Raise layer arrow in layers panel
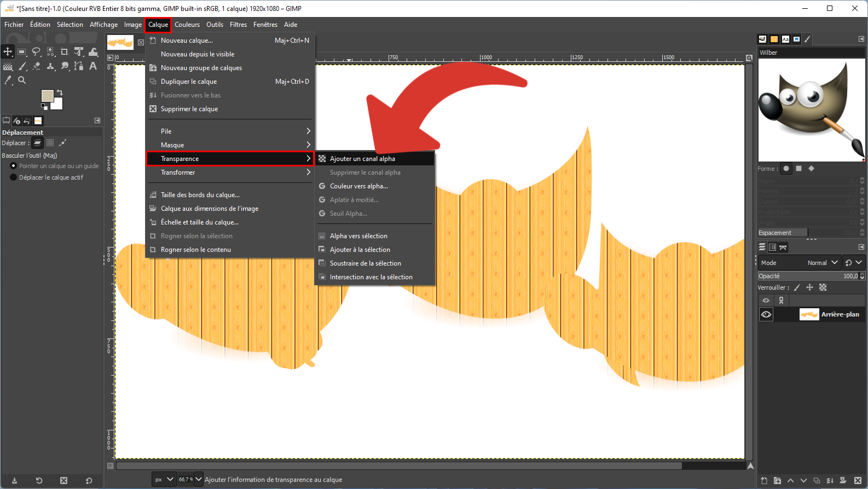The image size is (868, 489). [x=790, y=481]
